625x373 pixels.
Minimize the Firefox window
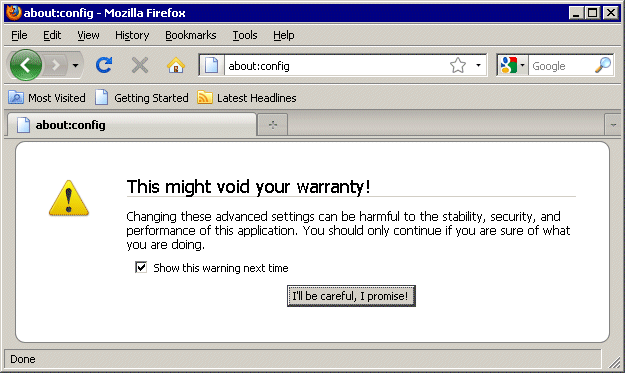point(576,13)
